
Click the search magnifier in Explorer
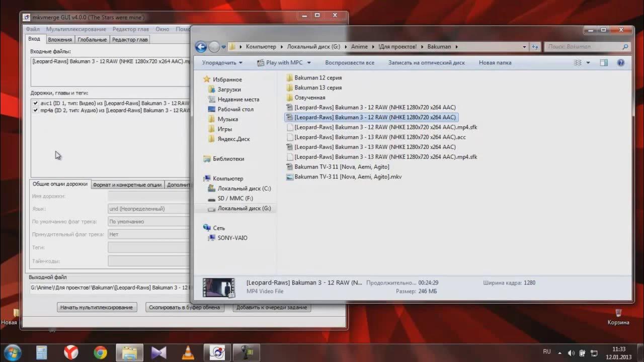[625, 47]
